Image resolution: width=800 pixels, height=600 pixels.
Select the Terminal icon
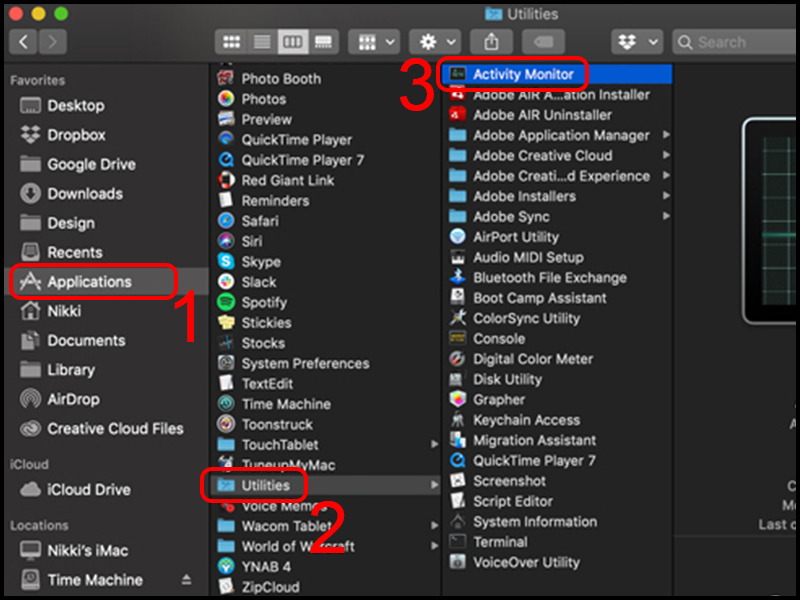458,542
